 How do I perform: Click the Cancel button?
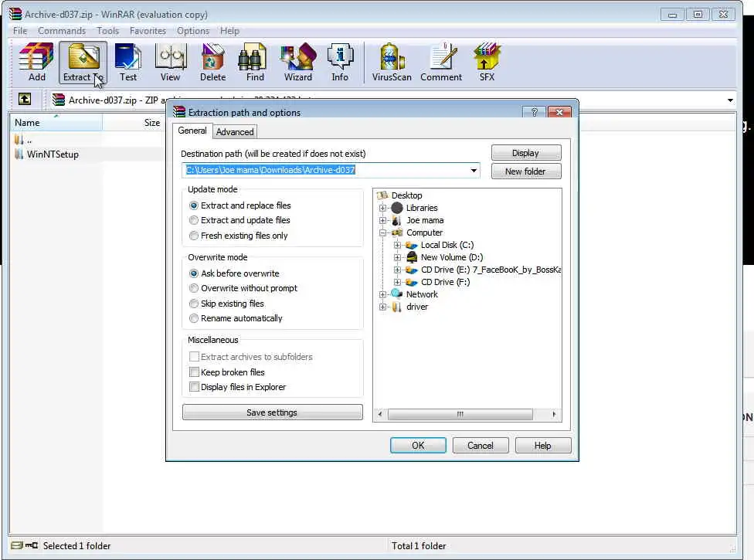point(480,446)
